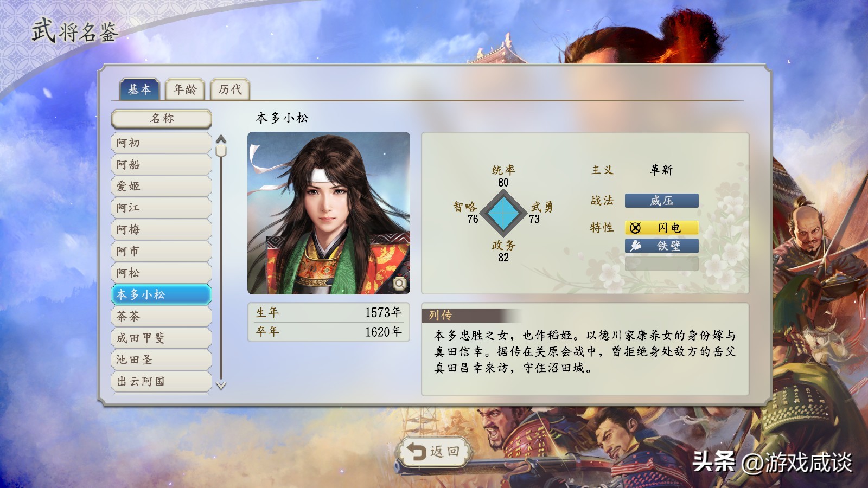Select 成田甲斐 in the name list
Viewport: 868px width, 488px height.
pyautogui.click(x=161, y=338)
